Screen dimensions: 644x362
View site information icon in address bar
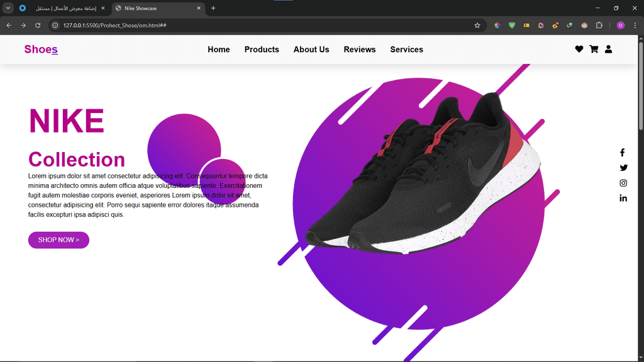55,25
